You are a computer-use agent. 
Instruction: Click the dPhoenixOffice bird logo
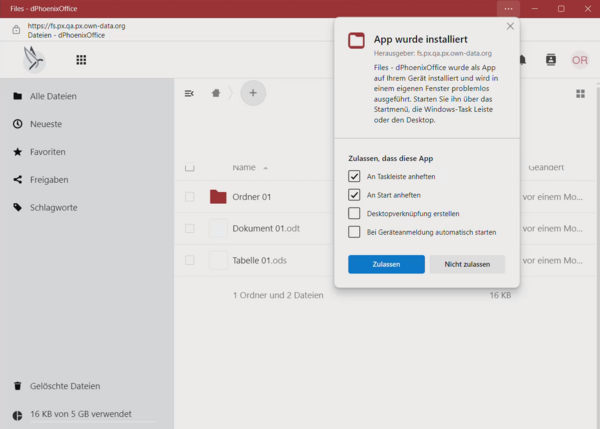34,59
